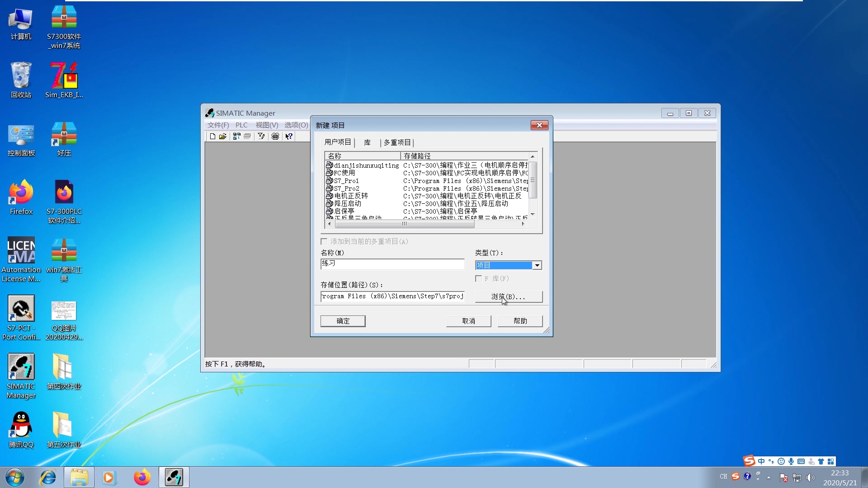The image size is (868, 488).
Task: Select the dianjishunxuqiting project row
Action: point(427,165)
